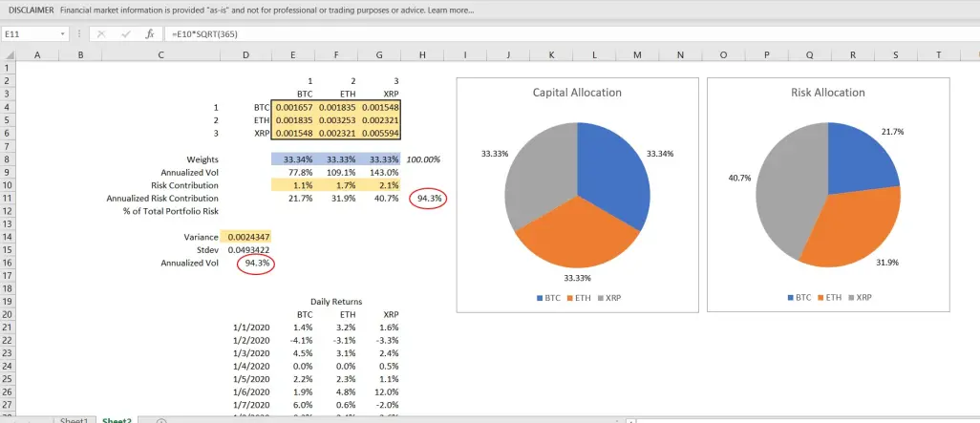Click the enter checkmark icon in formula bar
The image size is (980, 423).
point(126,34)
